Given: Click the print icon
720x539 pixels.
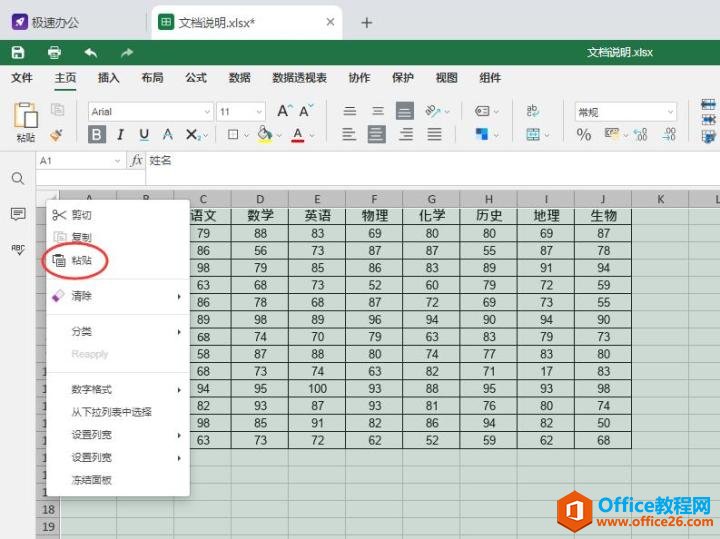Looking at the screenshot, I should [54, 52].
